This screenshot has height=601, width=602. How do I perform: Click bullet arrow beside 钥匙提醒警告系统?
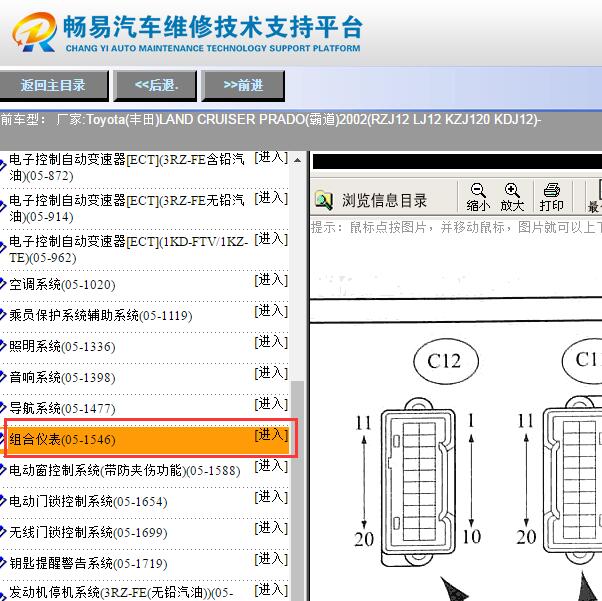tap(3, 563)
